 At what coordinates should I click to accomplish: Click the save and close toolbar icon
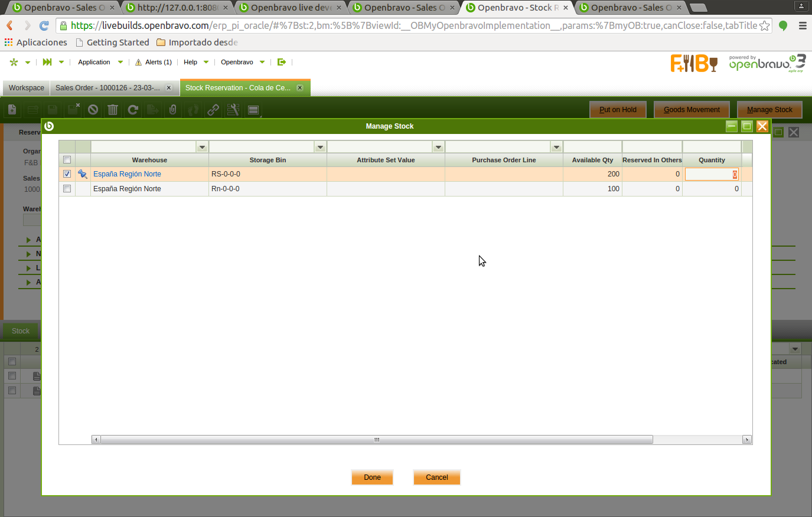tap(73, 109)
